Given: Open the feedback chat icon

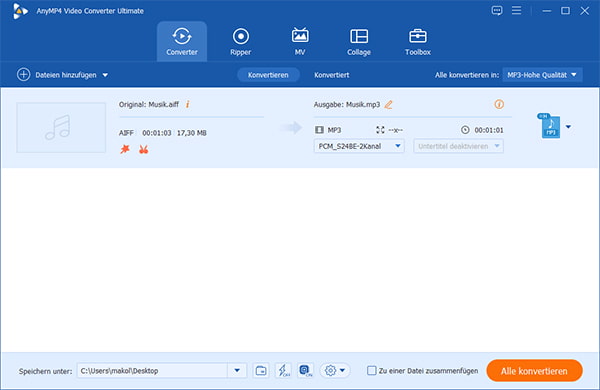Looking at the screenshot, I should click(497, 11).
